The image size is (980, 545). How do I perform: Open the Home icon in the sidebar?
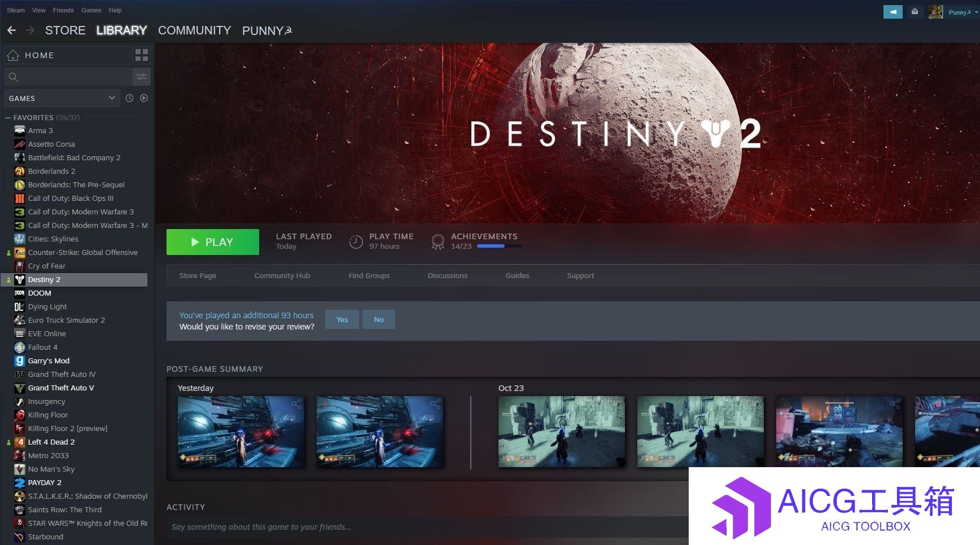click(14, 55)
